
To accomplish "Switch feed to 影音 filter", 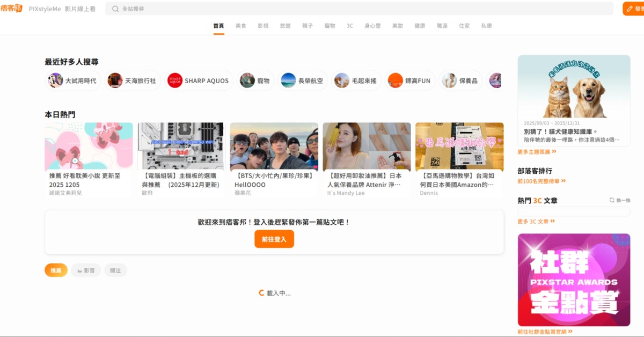I will click(x=86, y=270).
